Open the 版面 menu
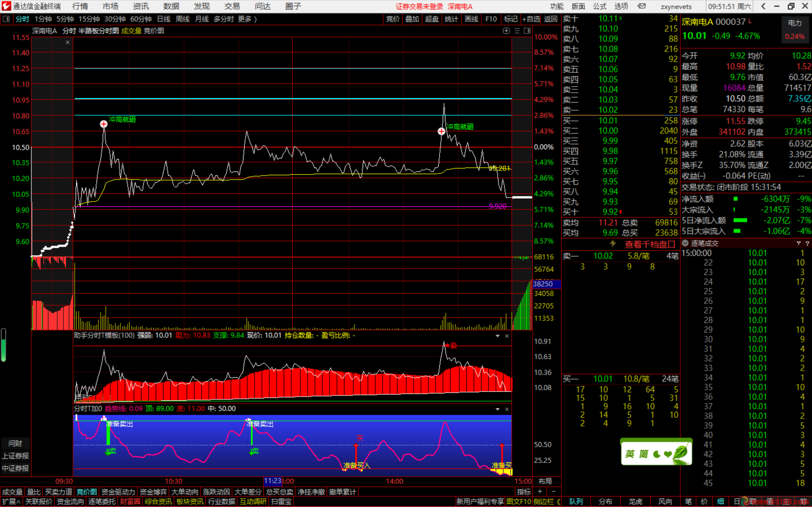The height and width of the screenshot is (507, 812). (x=578, y=6)
